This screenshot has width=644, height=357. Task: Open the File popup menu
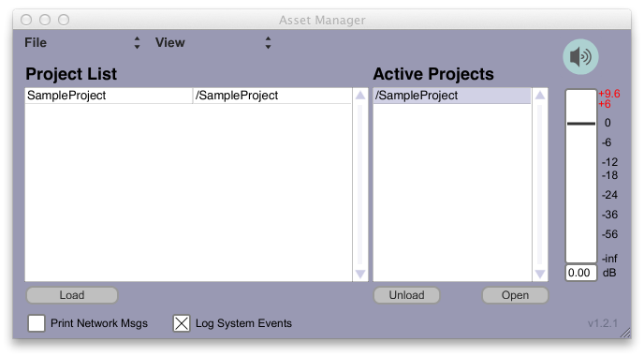[x=82, y=43]
